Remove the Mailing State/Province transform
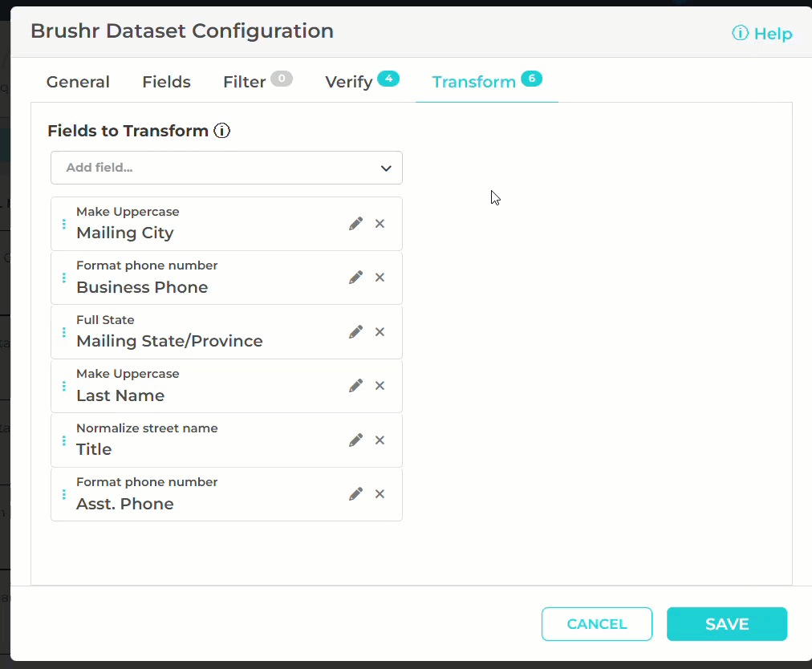The width and height of the screenshot is (812, 669). pyautogui.click(x=380, y=332)
